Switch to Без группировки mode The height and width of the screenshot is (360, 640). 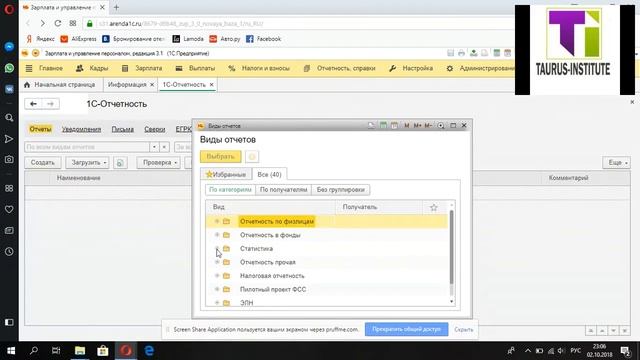[x=340, y=190]
